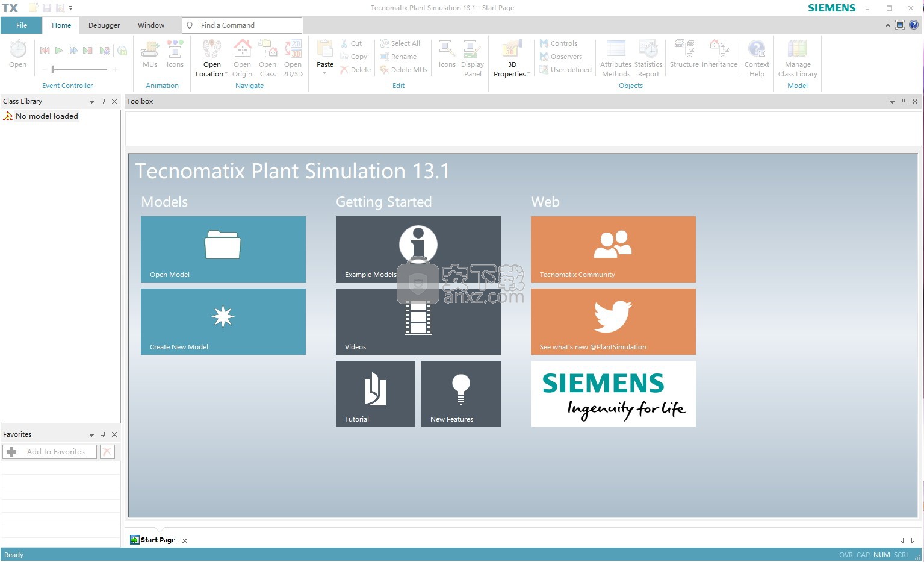
Task: Click Add to Favorites button
Action: click(x=49, y=452)
